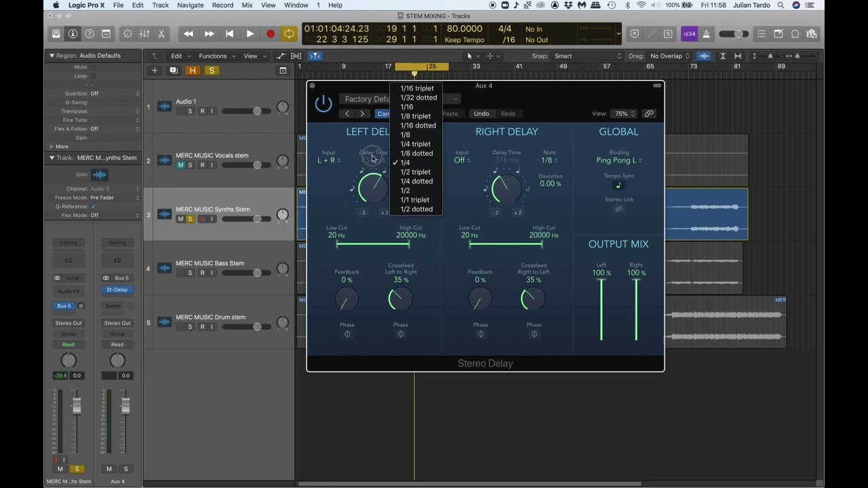Open the Loop Browser icon
The image size is (868, 488).
[795, 34]
